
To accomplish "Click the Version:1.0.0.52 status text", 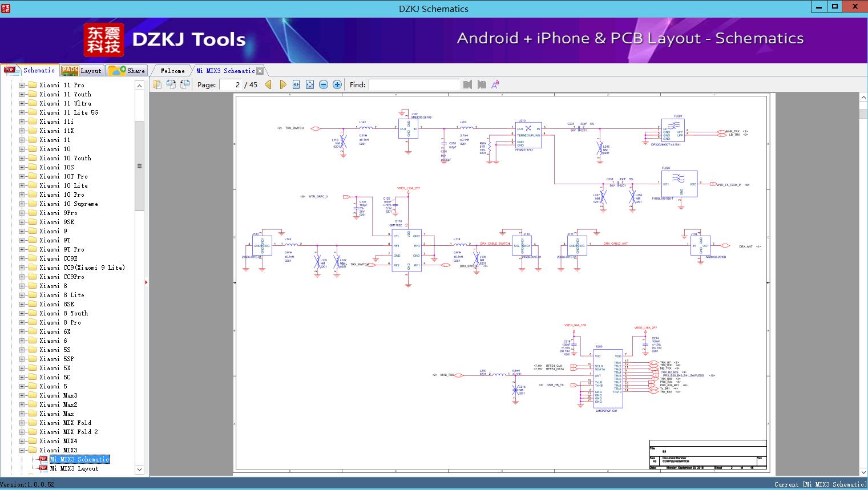I will point(27,484).
